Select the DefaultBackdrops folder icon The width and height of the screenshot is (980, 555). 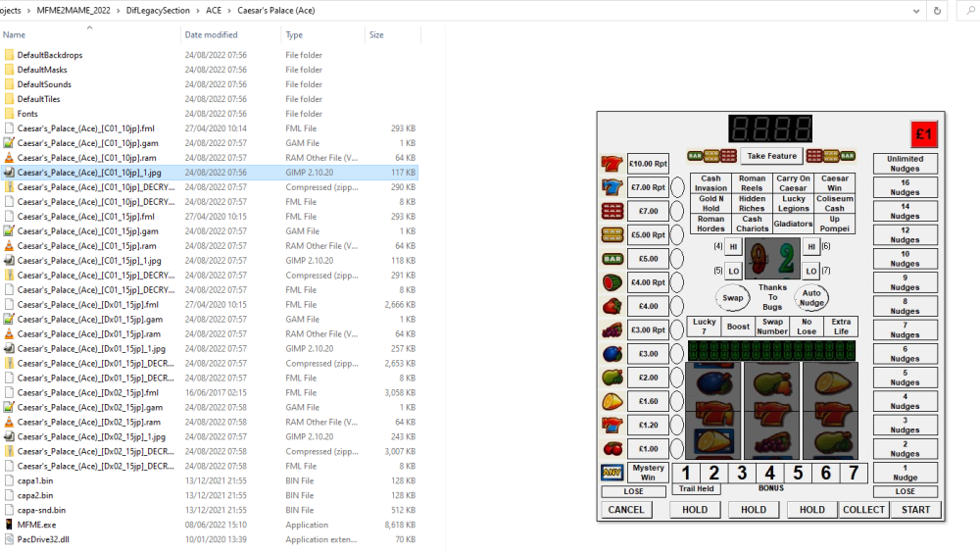[x=9, y=55]
